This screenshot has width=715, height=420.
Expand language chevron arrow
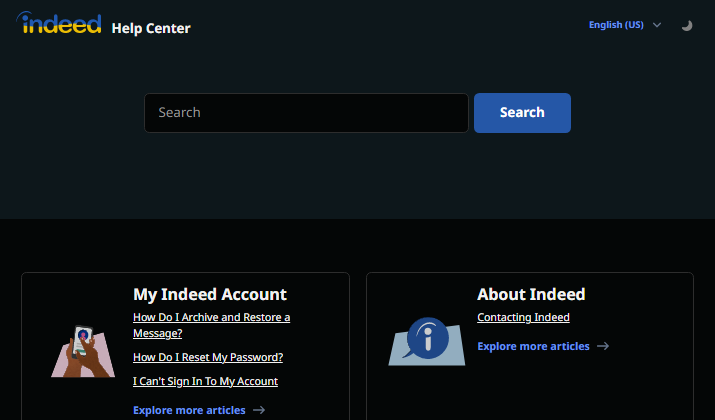(657, 25)
